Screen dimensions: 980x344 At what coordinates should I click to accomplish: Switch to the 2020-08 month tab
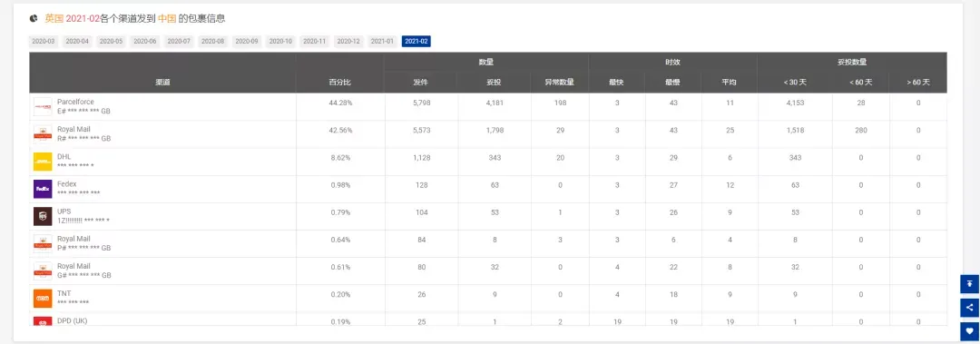point(212,41)
